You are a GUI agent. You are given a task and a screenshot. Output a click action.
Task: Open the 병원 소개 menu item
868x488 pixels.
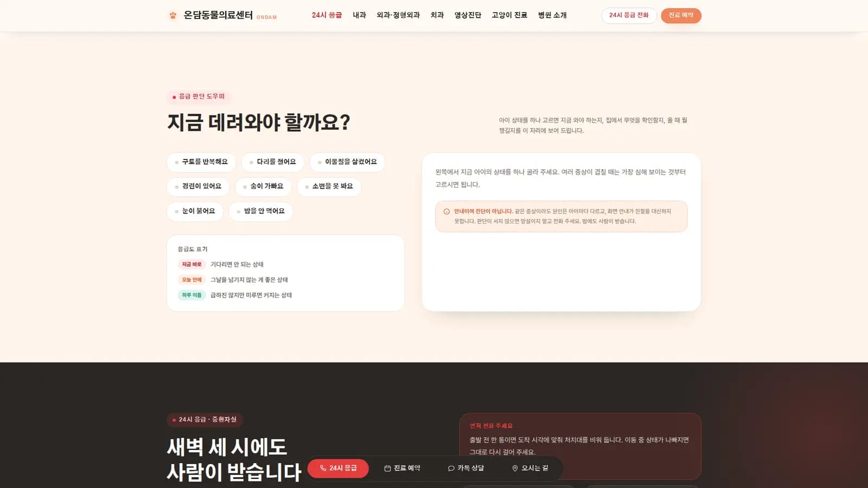pos(552,15)
